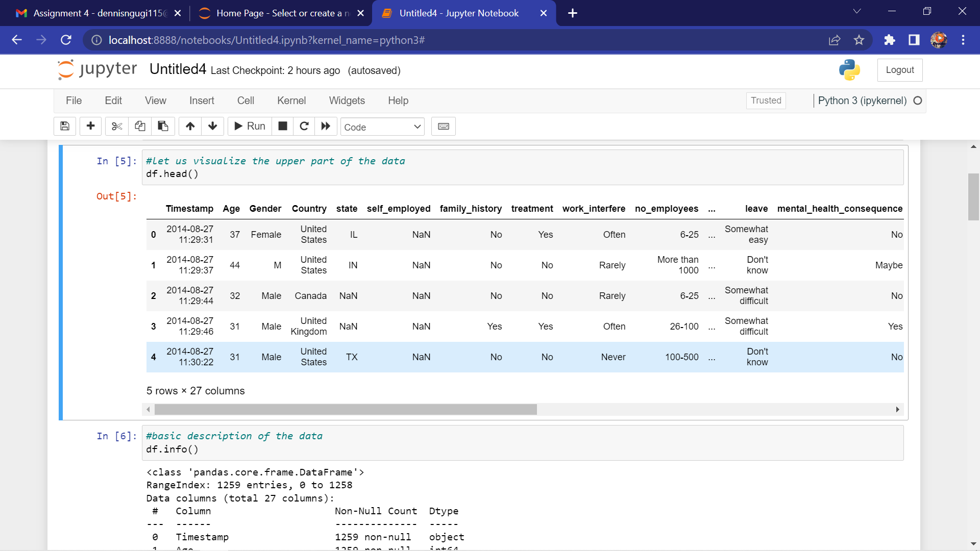Restart kernel with the refresh icon
The width and height of the screenshot is (980, 551).
304,126
